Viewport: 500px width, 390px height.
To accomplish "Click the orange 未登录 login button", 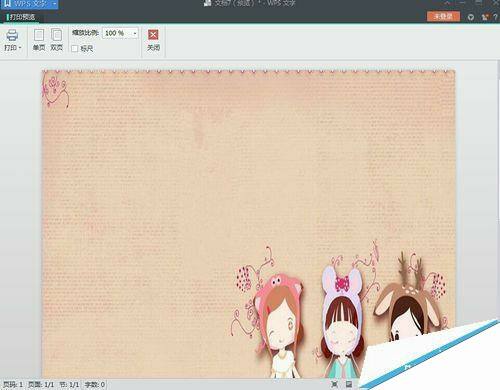I will pyautogui.click(x=443, y=16).
